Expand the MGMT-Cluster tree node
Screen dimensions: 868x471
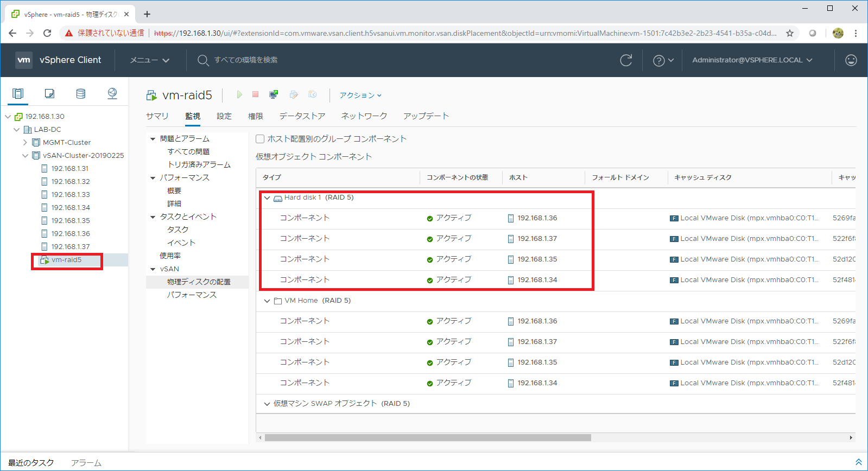[x=25, y=142]
